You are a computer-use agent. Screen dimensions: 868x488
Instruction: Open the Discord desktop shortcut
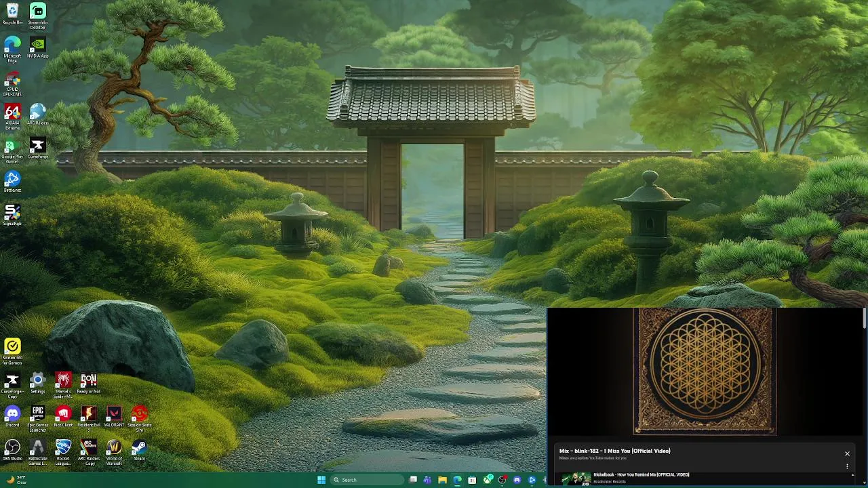12,416
